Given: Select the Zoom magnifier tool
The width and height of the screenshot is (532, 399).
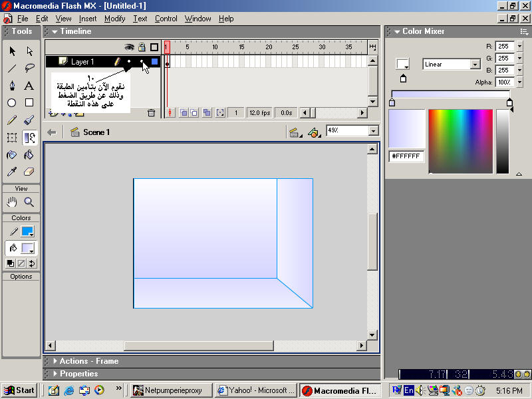Looking at the screenshot, I should [29, 202].
